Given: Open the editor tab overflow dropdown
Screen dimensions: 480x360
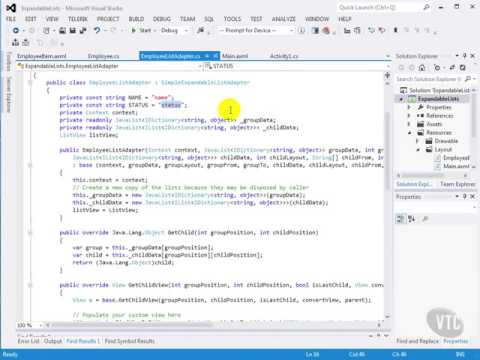Looking at the screenshot, I should tap(388, 56).
